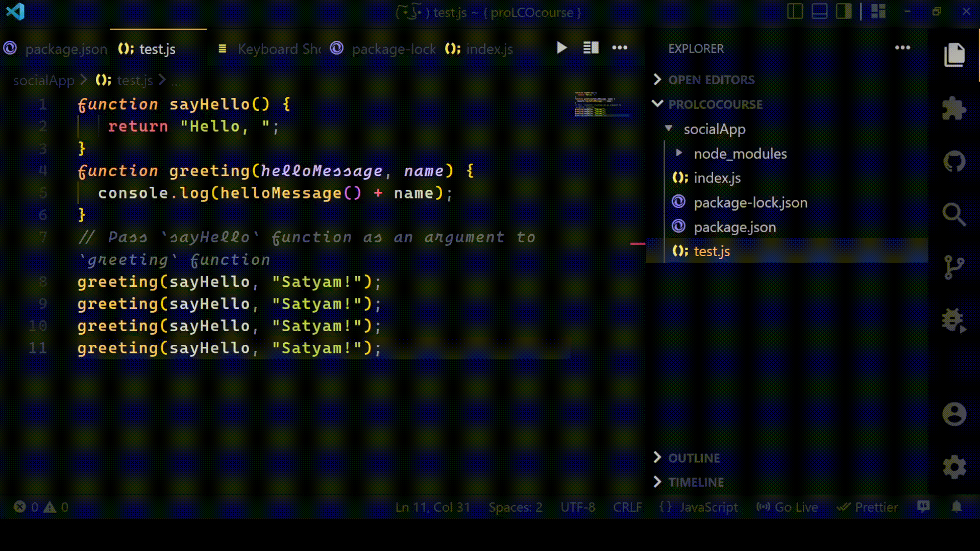Click the breadcrumb socialApp path
Screen dimensions: 980x551
[x=43, y=80]
